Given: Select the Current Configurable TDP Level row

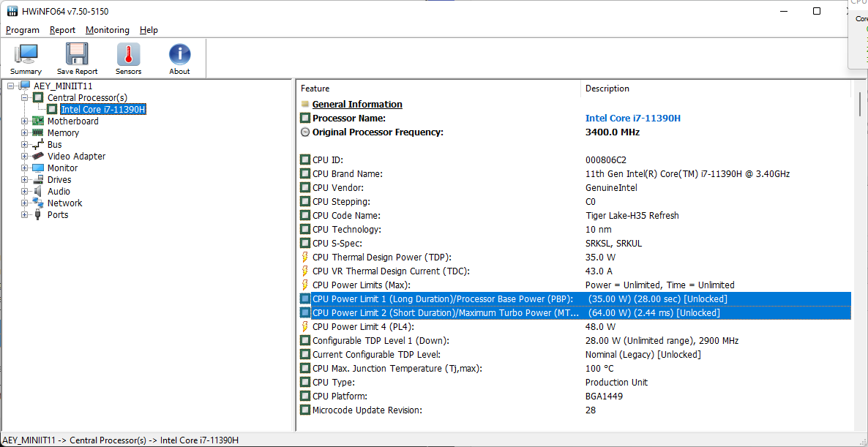Looking at the screenshot, I should (x=575, y=355).
